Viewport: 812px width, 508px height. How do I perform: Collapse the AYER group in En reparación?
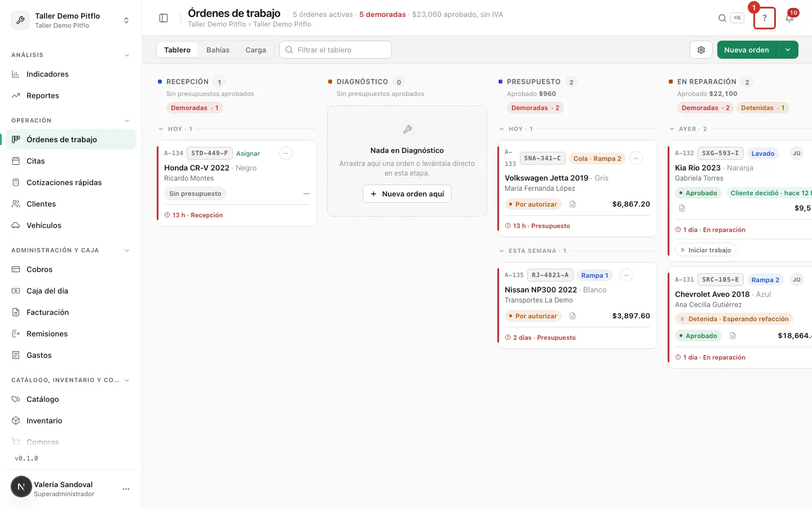coord(672,129)
